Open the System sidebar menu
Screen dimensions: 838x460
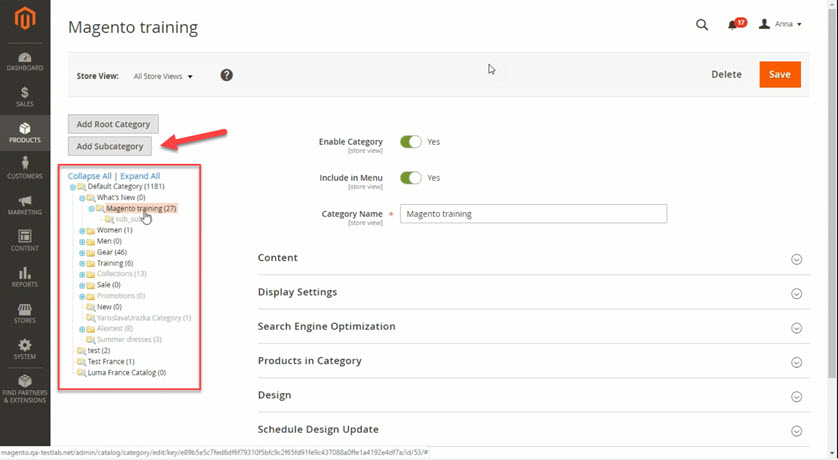[25, 349]
